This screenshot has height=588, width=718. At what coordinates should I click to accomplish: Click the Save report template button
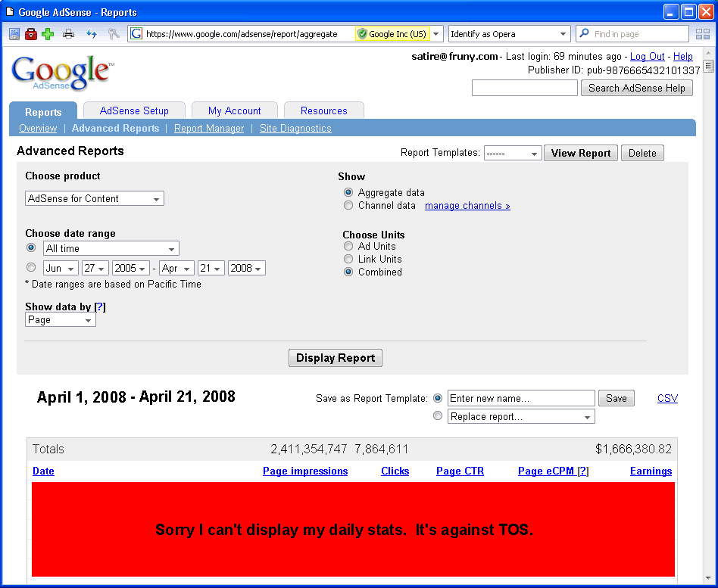pos(617,399)
